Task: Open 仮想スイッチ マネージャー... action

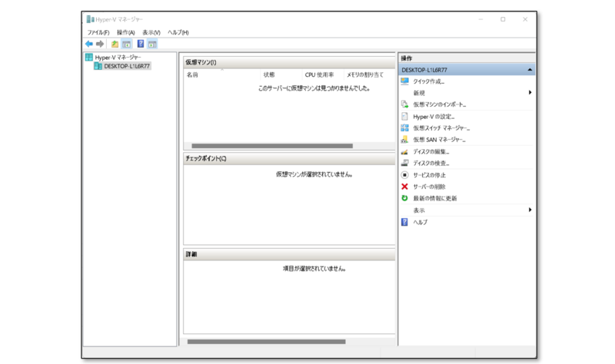Action: pos(441,128)
